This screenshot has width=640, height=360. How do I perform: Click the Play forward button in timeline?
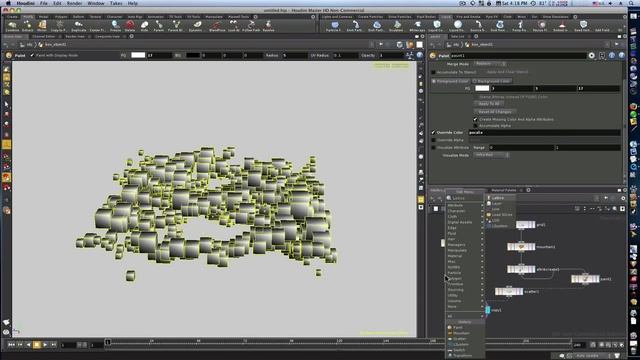click(x=45, y=345)
